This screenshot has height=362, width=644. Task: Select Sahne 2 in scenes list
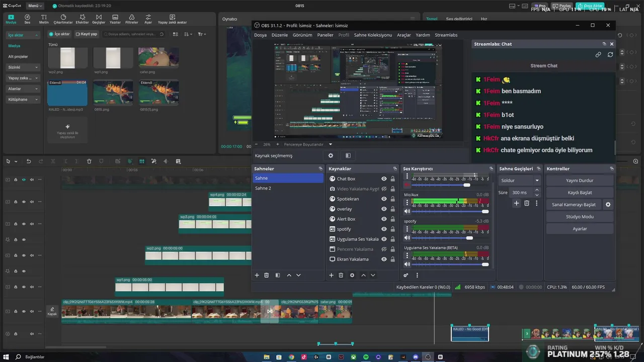[x=288, y=188]
